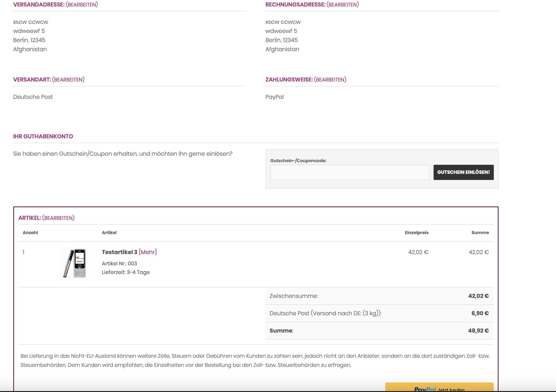
Task: Click the Deutsche Post shipping method text
Action: 33,97
